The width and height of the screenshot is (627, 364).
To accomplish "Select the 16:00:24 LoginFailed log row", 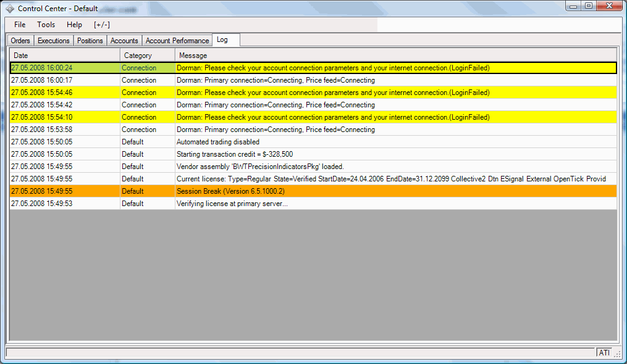I will tap(313, 68).
